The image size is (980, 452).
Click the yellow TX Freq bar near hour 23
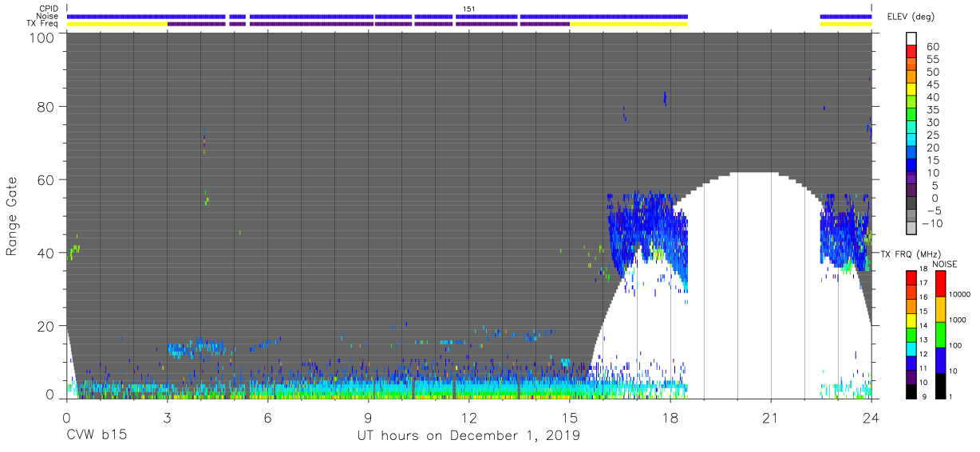pos(846,24)
